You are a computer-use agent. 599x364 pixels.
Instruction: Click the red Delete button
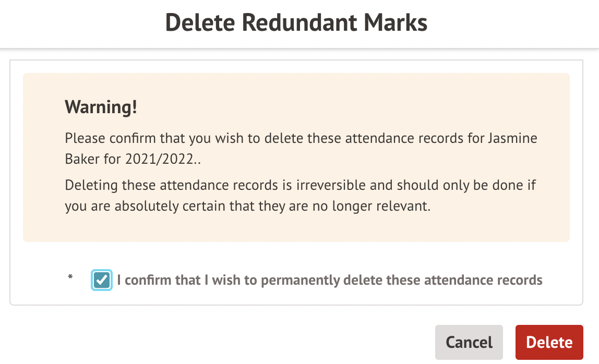click(549, 342)
